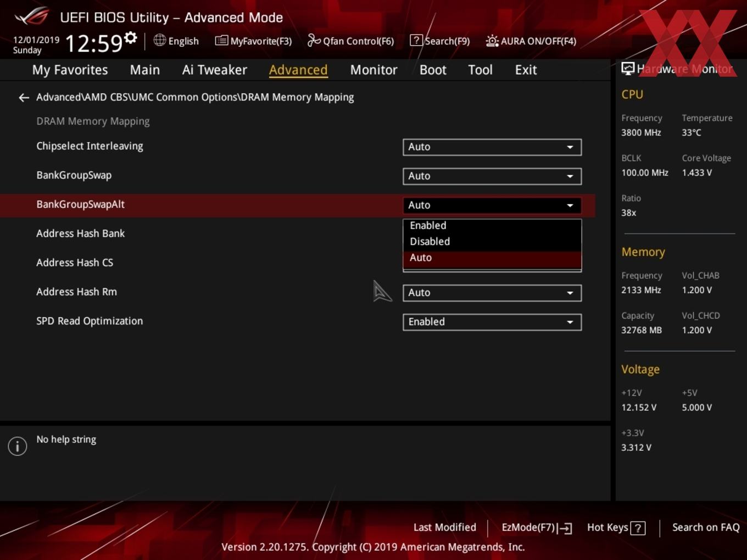The height and width of the screenshot is (560, 747).
Task: Click the BankGroupSwap label
Action: tap(74, 175)
